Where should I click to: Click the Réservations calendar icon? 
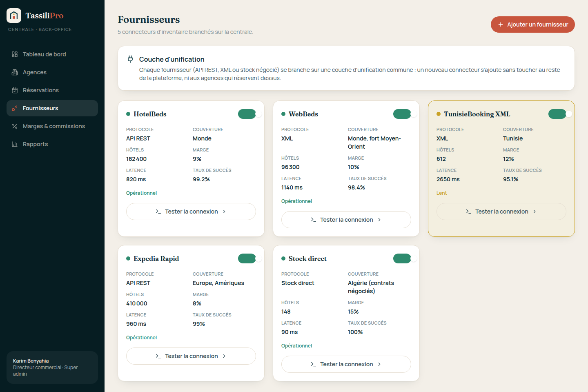pyautogui.click(x=15, y=90)
